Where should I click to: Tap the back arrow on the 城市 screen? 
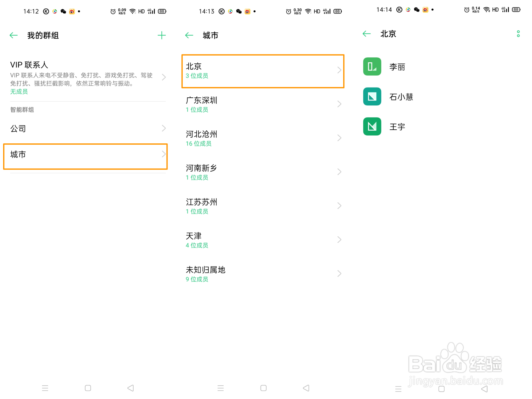(x=189, y=35)
